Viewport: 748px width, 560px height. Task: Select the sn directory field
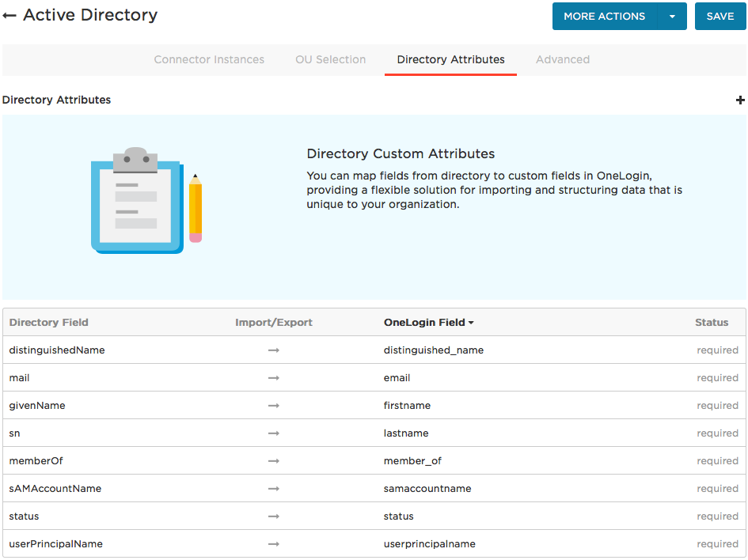click(14, 433)
